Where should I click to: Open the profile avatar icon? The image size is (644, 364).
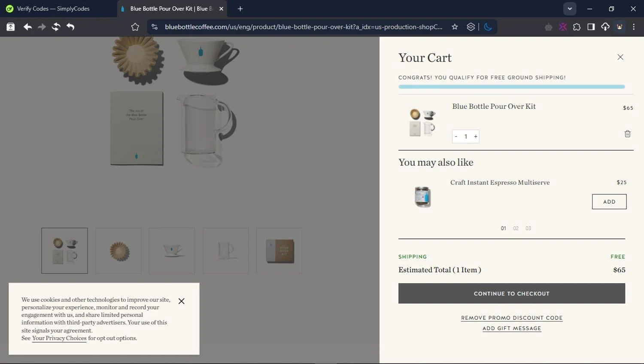click(x=620, y=27)
